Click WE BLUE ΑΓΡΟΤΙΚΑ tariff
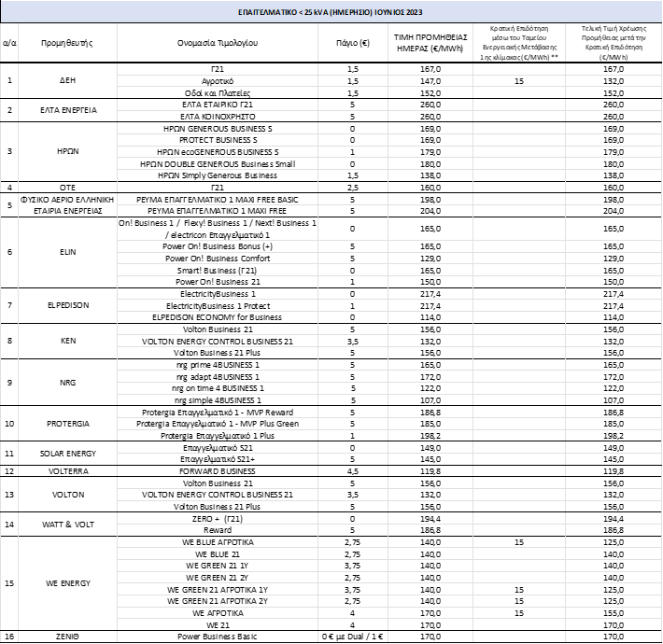The width and height of the screenshot is (663, 644). [x=218, y=542]
